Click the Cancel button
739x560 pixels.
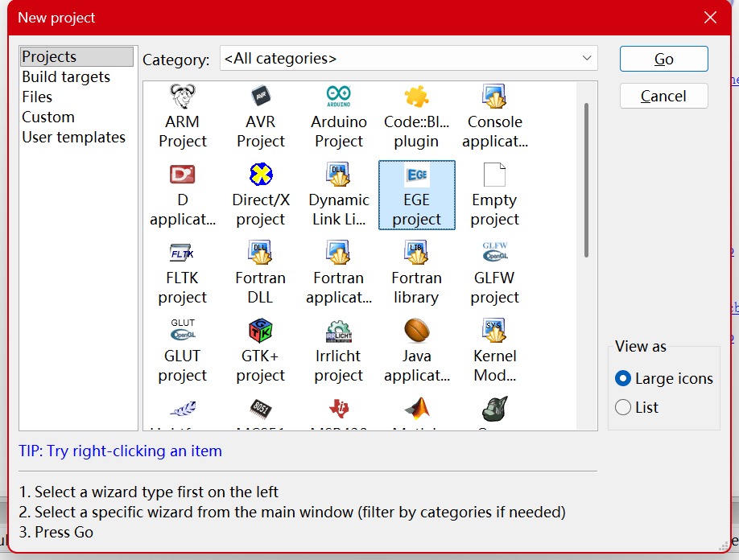click(x=663, y=96)
